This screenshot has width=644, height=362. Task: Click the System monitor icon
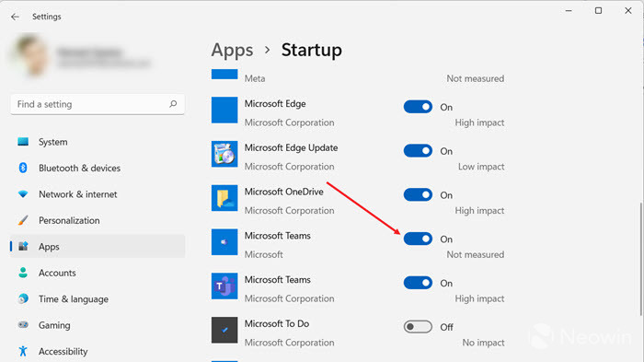click(x=23, y=142)
